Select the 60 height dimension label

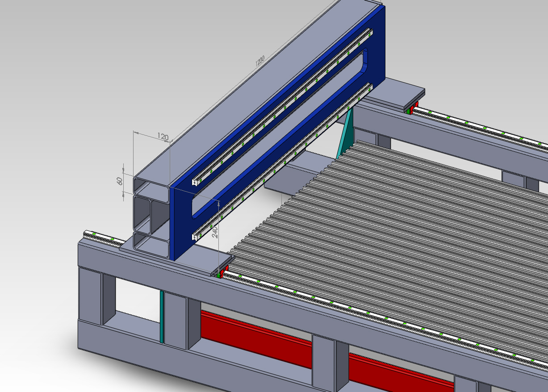pos(120,181)
